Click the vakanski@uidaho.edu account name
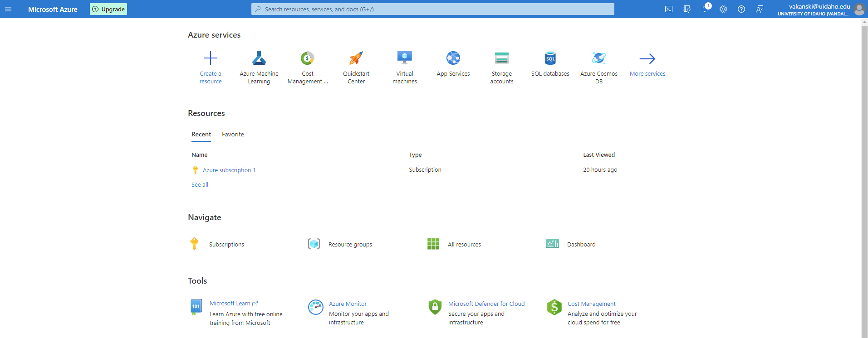 pyautogui.click(x=819, y=6)
